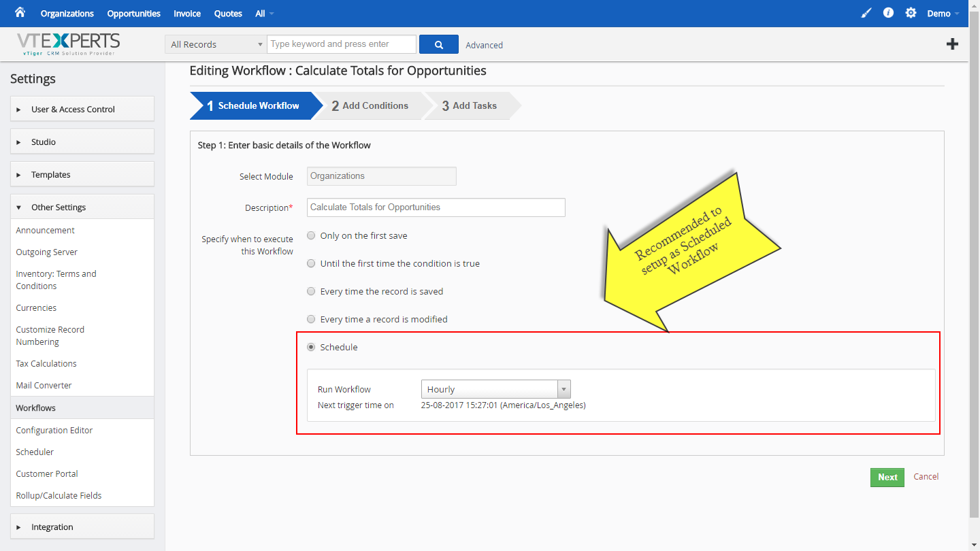Select Workflows in settings sidebar
Viewport: 980px width, 551px height.
tap(82, 407)
